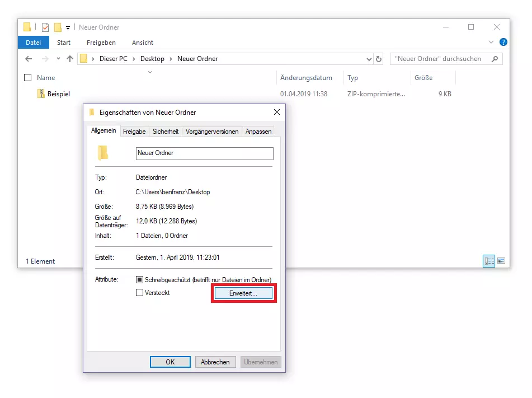Click the dialog title folder icon
Viewport: 532px width, 398px height.
[92, 113]
